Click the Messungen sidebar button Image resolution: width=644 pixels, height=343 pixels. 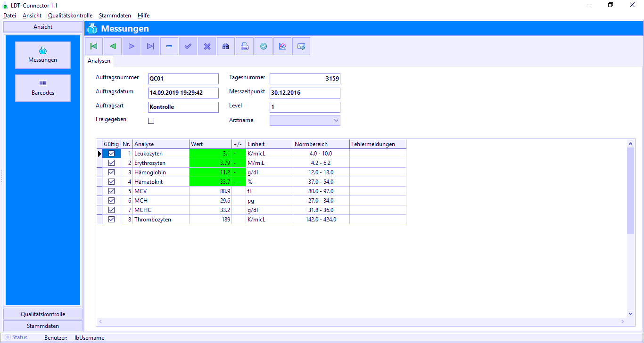coord(43,55)
